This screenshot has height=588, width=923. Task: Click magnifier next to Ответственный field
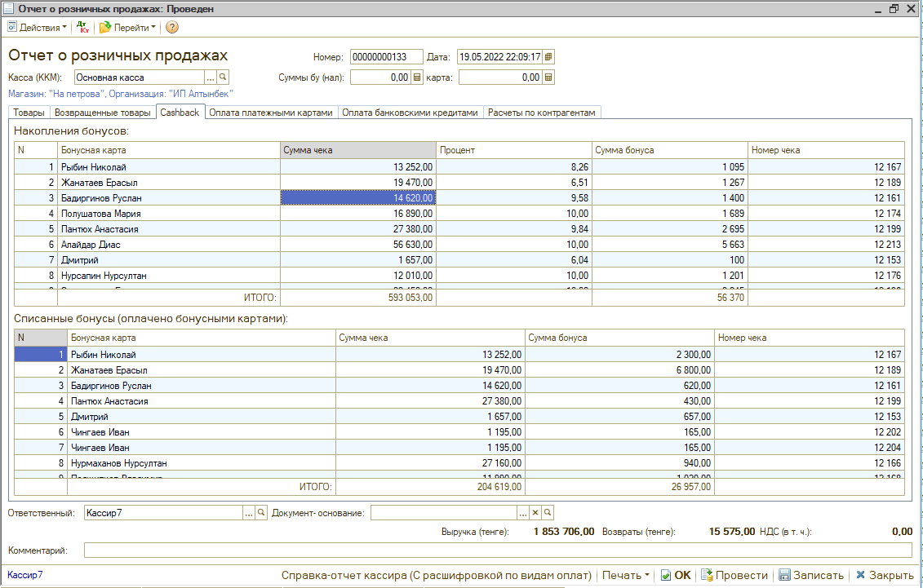[261, 512]
